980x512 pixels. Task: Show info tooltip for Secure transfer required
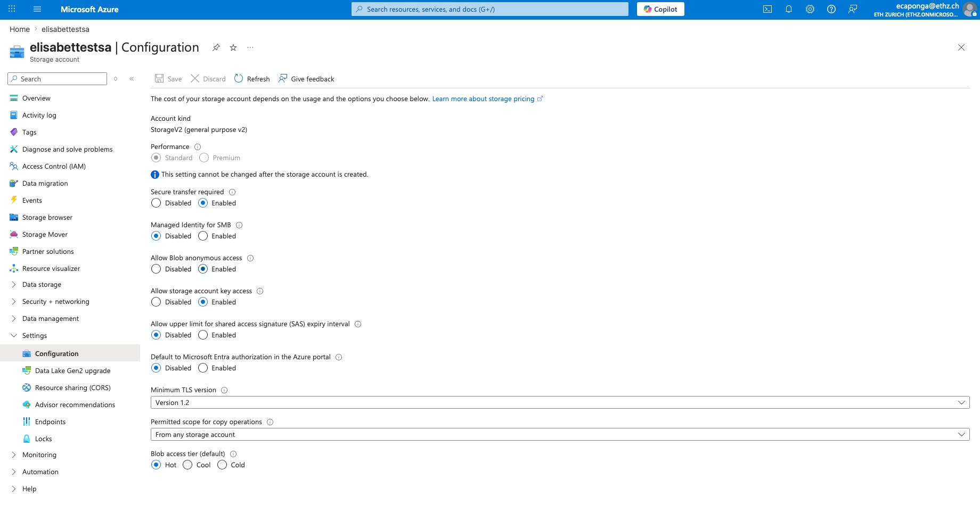pos(232,192)
